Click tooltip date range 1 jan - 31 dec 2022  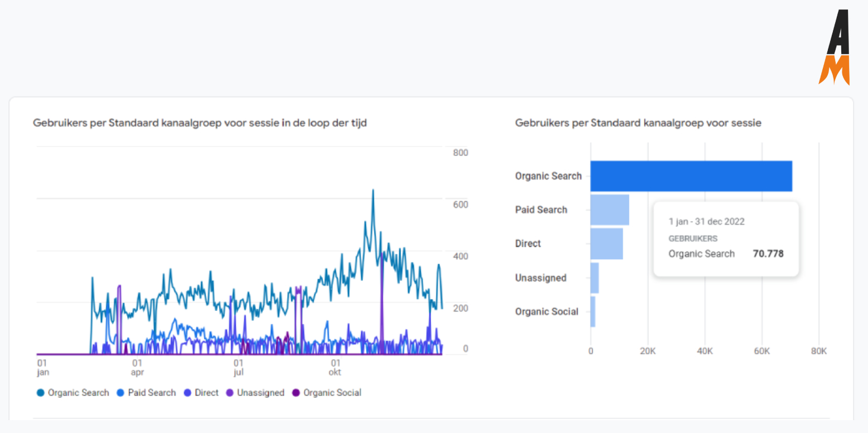706,221
